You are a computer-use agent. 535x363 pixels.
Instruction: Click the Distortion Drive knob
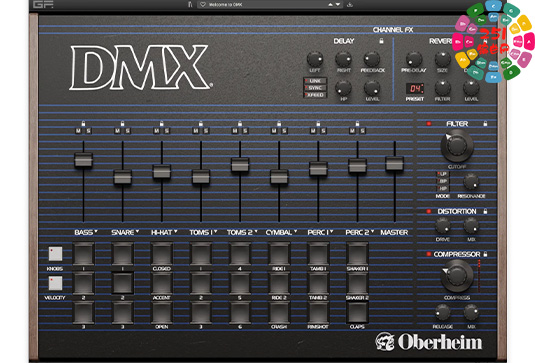443,226
